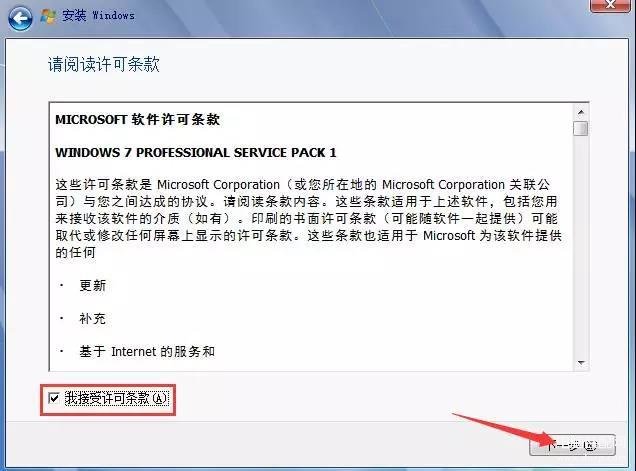Viewport: 636px width, 471px height.
Task: Click the Microsoft Corporation license paragraph
Action: tap(309, 219)
